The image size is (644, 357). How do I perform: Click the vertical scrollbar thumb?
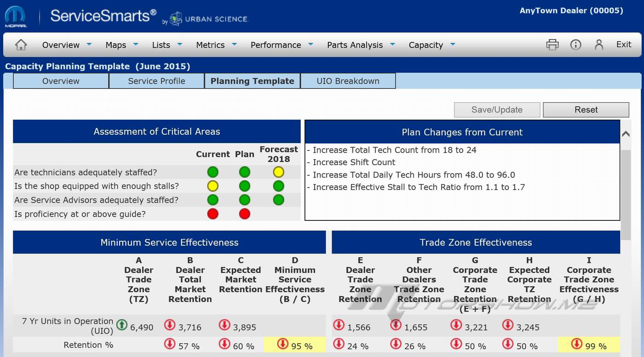[x=626, y=194]
